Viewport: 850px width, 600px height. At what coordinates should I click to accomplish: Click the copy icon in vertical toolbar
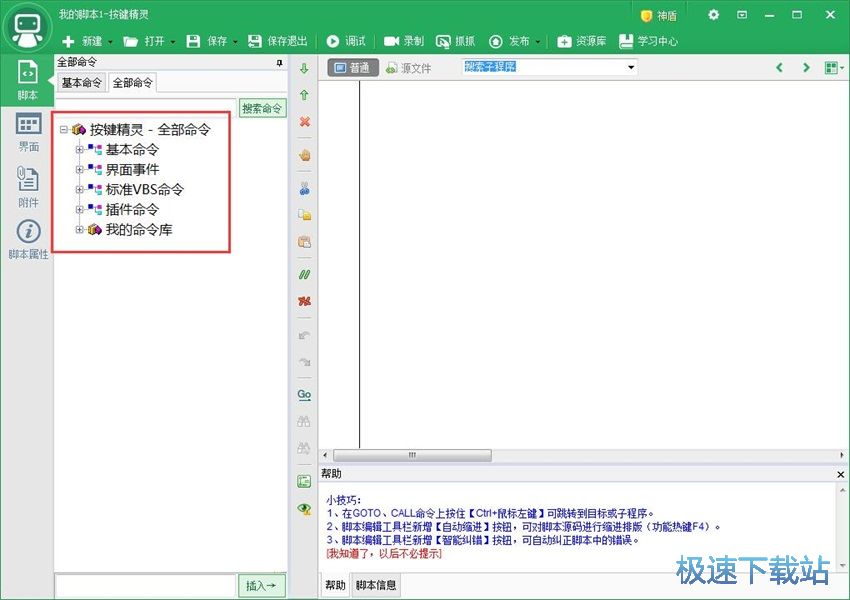[305, 215]
